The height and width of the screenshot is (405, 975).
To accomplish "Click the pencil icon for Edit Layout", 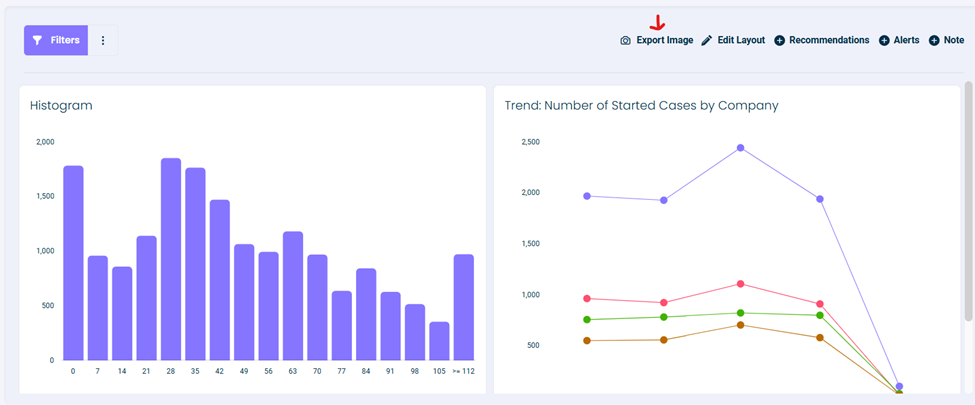I will point(706,40).
